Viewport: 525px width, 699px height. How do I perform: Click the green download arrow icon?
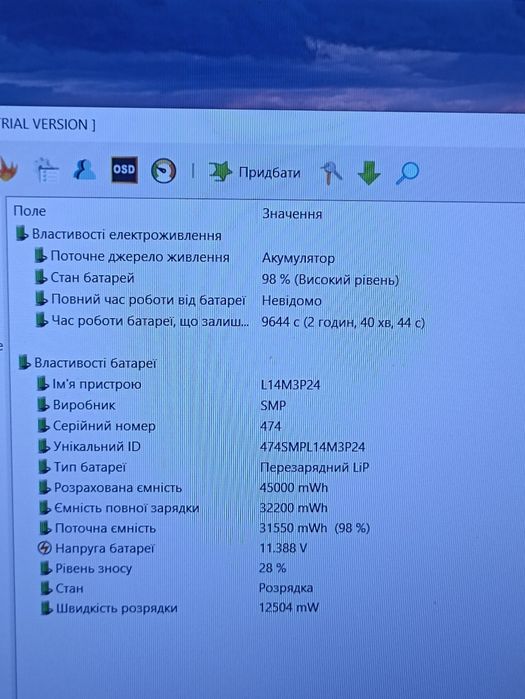[369, 173]
